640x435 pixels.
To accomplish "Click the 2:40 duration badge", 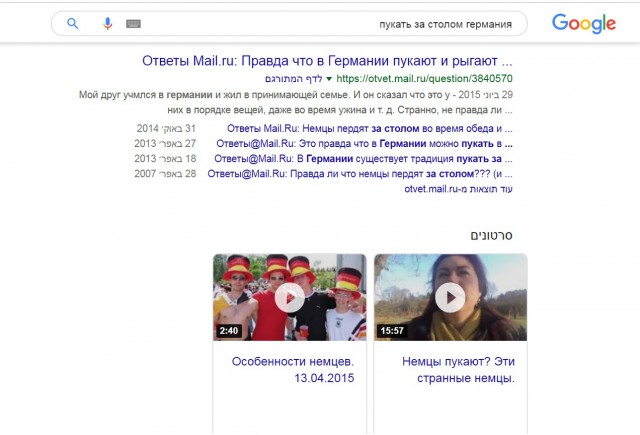I will tap(229, 331).
